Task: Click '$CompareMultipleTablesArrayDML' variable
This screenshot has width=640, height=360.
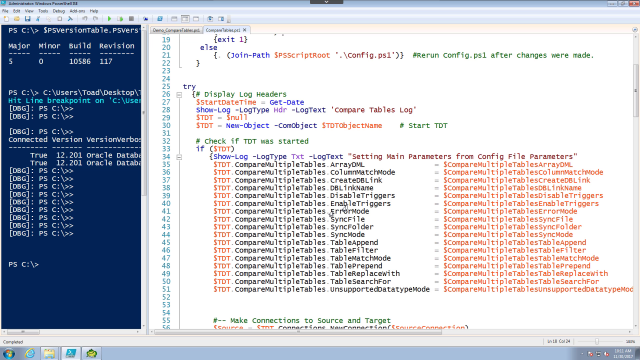Action: tap(508, 164)
